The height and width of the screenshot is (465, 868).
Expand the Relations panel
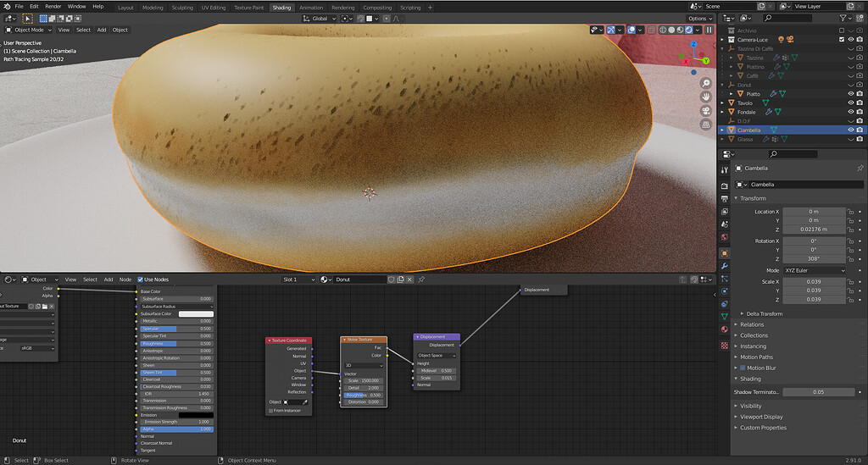tap(752, 324)
